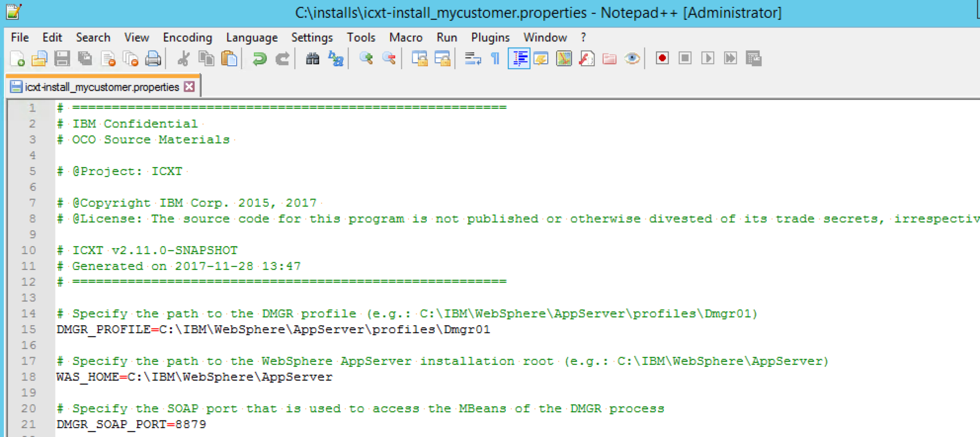
Task: Open User Defined Language dialog icon
Action: pos(541,59)
